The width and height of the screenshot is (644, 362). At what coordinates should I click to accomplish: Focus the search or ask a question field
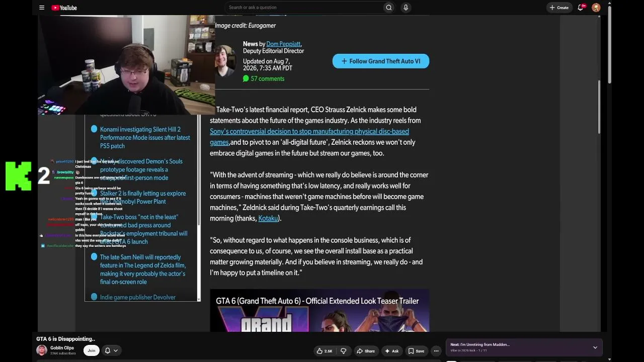[x=303, y=8]
